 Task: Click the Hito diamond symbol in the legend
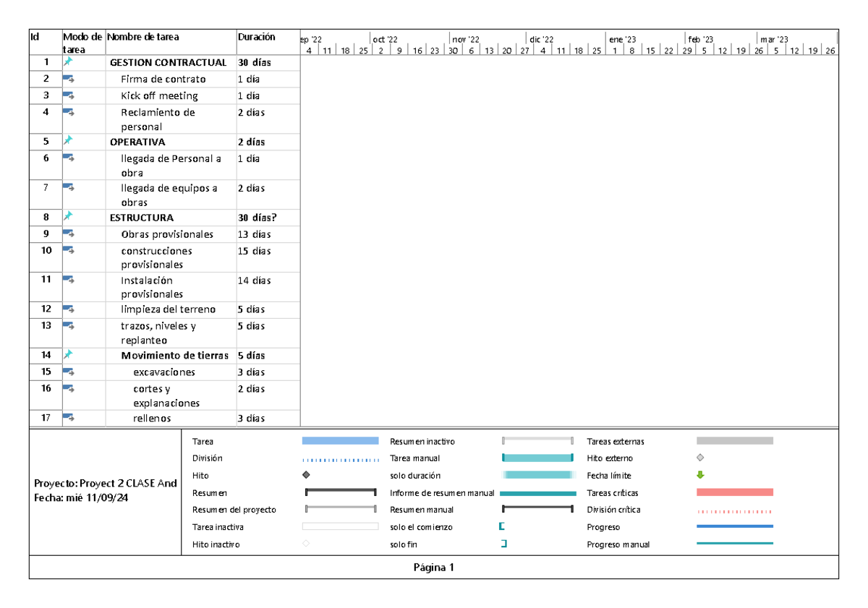306,475
